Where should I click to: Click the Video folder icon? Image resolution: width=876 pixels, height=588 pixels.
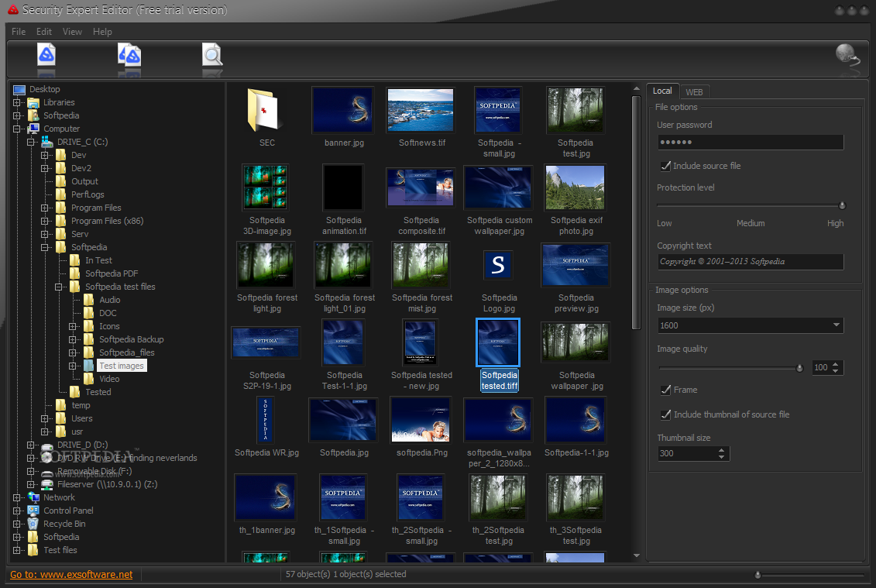[89, 379]
